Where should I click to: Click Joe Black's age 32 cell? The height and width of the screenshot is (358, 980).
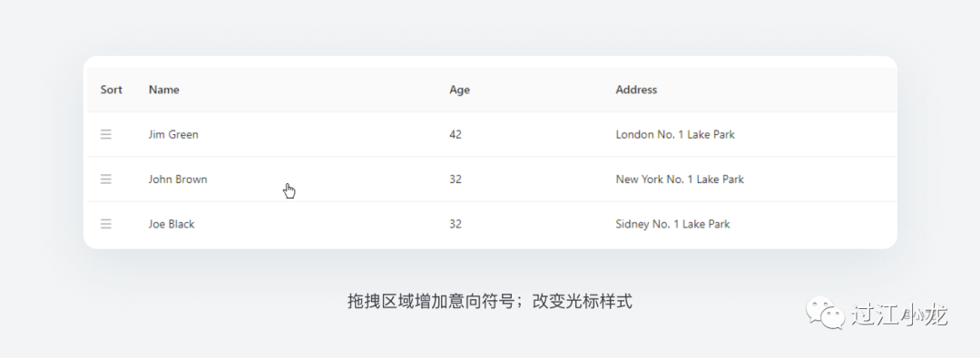tap(455, 224)
